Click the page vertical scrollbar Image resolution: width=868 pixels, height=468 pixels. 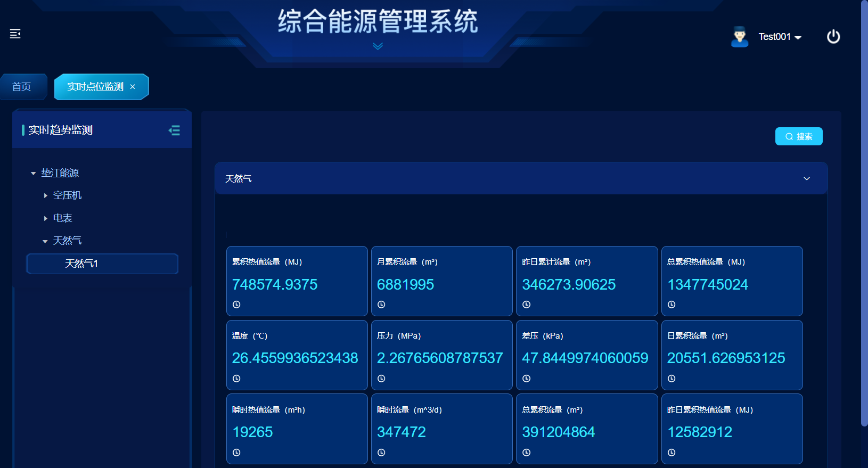pyautogui.click(x=864, y=213)
